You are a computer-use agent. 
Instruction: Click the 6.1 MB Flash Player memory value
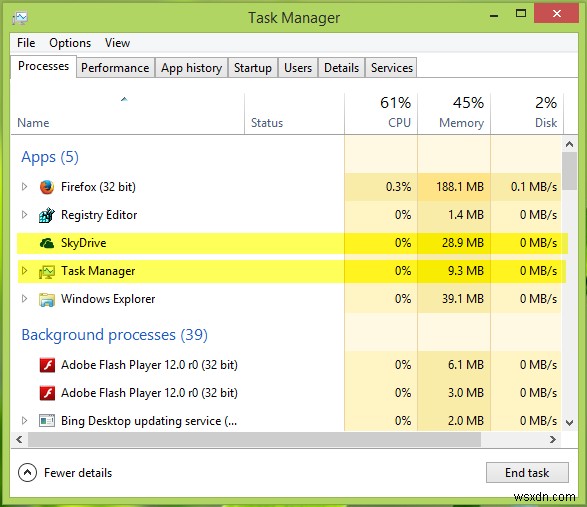[x=466, y=364]
